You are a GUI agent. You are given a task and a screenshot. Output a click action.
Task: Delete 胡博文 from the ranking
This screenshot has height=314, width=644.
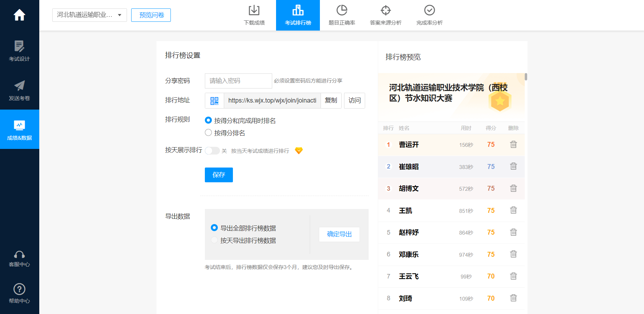tap(514, 188)
